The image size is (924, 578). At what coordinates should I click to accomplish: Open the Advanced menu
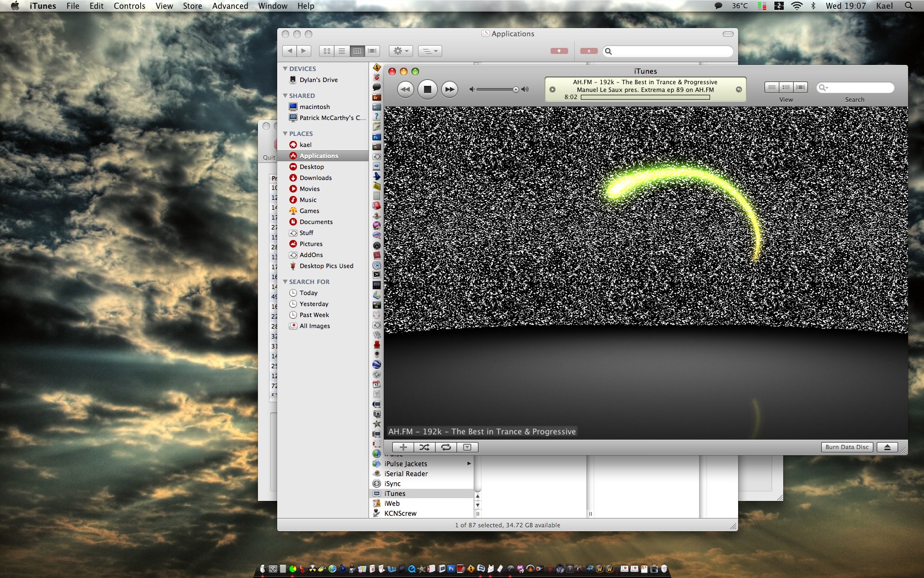(x=230, y=6)
